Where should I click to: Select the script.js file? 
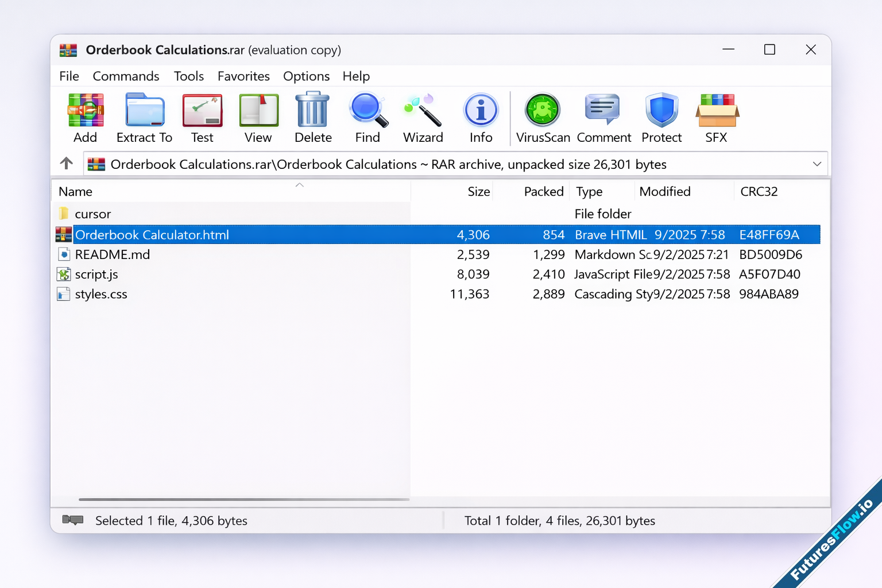click(96, 274)
